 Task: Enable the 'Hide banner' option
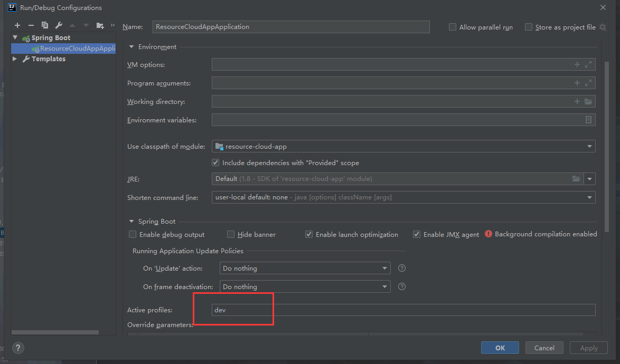(231, 234)
